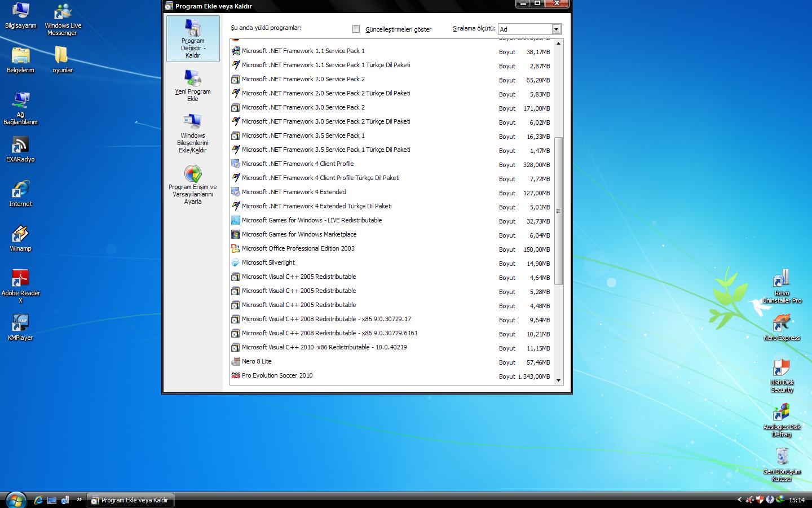
Task: Open USB Disk Security desktop shortcut
Action: pyautogui.click(x=782, y=376)
